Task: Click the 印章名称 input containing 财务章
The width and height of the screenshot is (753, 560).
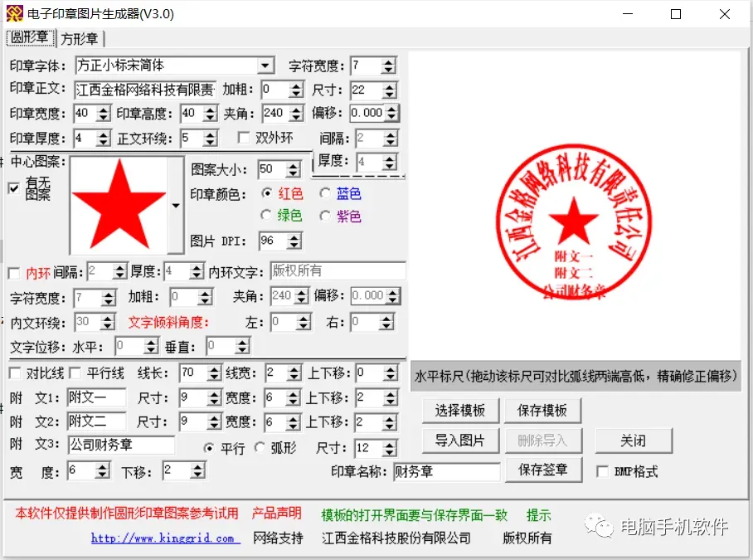Action: tap(447, 471)
